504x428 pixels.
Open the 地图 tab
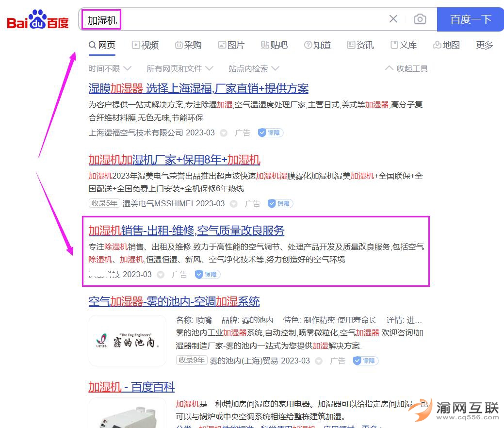(x=446, y=45)
